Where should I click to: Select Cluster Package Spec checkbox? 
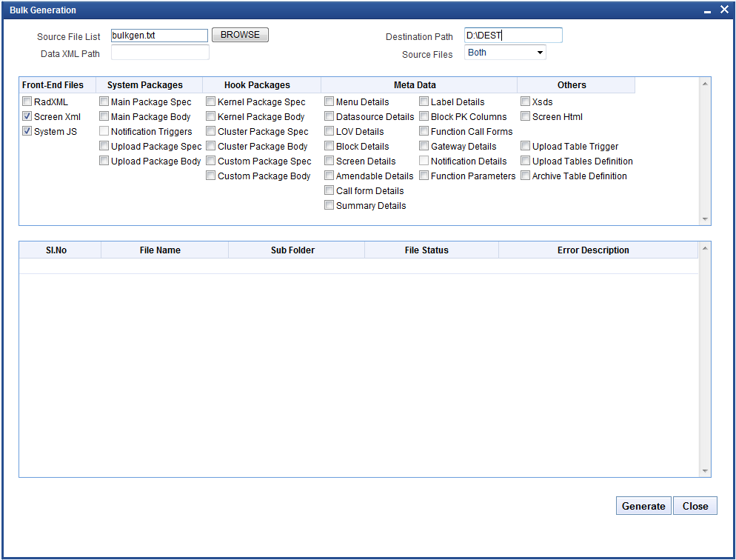pyautogui.click(x=211, y=131)
